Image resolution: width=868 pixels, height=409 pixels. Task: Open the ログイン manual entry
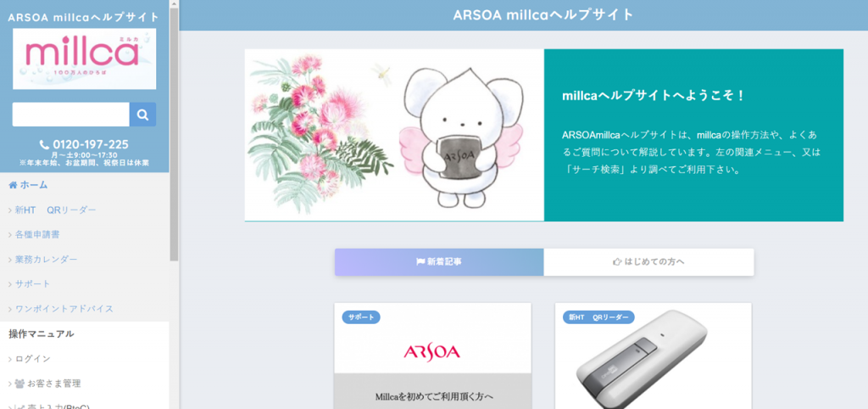[x=30, y=359]
